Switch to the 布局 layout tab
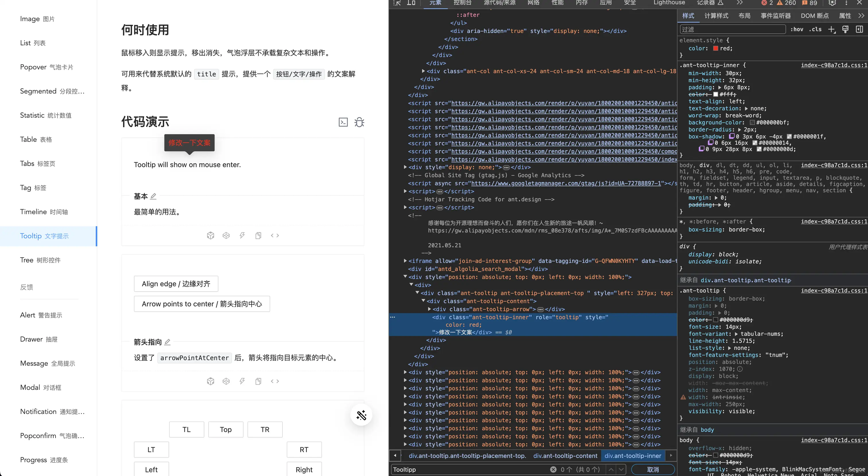Screen dimensions: 868x476 pyautogui.click(x=744, y=16)
